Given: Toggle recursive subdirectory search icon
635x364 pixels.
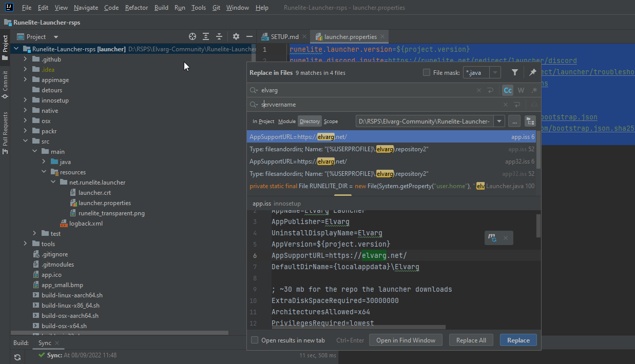Looking at the screenshot, I should pyautogui.click(x=530, y=122).
